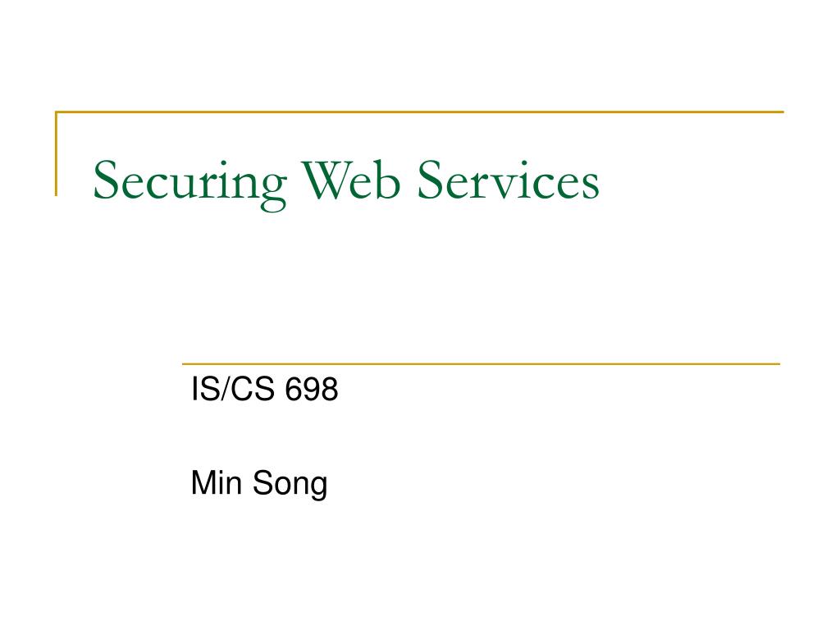
Task: Click the surname "Song" in the author line
Action: point(290,485)
